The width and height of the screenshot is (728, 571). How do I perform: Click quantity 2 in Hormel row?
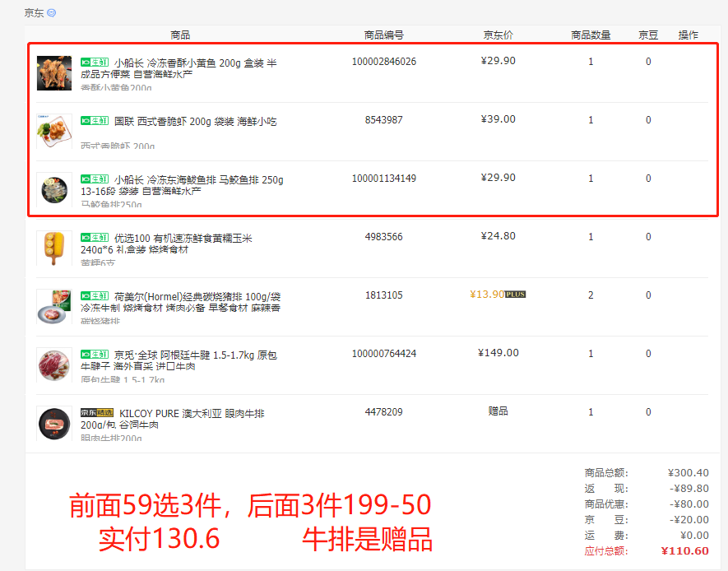591,295
